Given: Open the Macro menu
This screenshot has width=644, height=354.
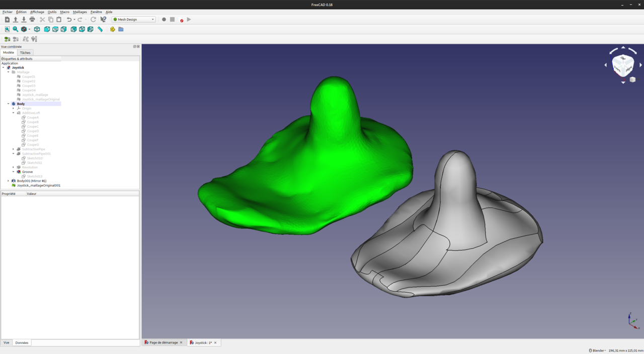Looking at the screenshot, I should [65, 12].
